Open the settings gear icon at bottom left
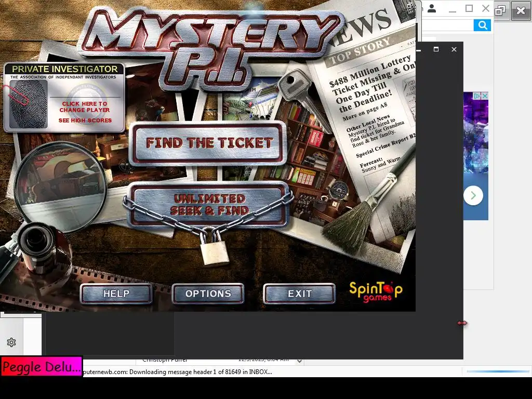Viewport: 532px width, 399px height. (x=11, y=342)
